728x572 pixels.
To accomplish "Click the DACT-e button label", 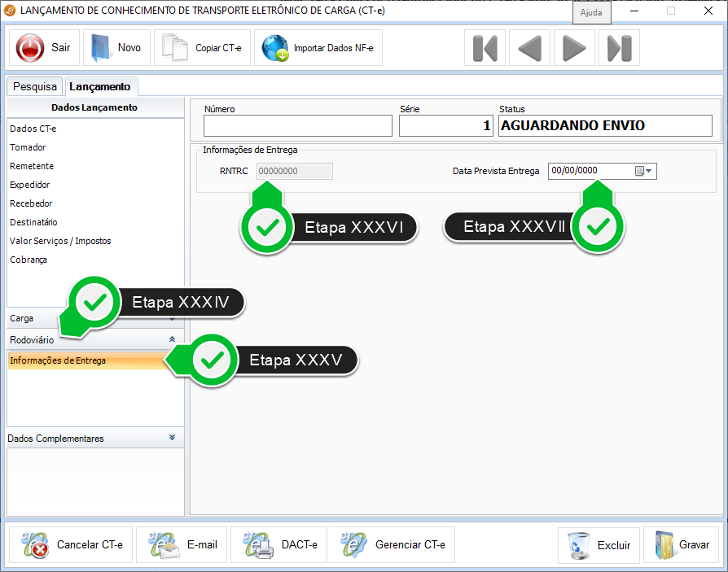I will pos(300,544).
